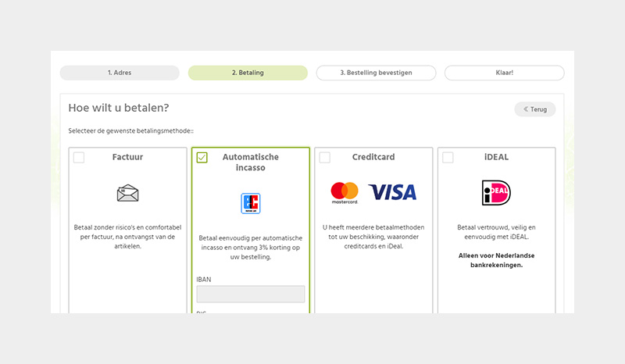Tick the Factuur checkbox
Screen dimensions: 625x364
point(79,158)
